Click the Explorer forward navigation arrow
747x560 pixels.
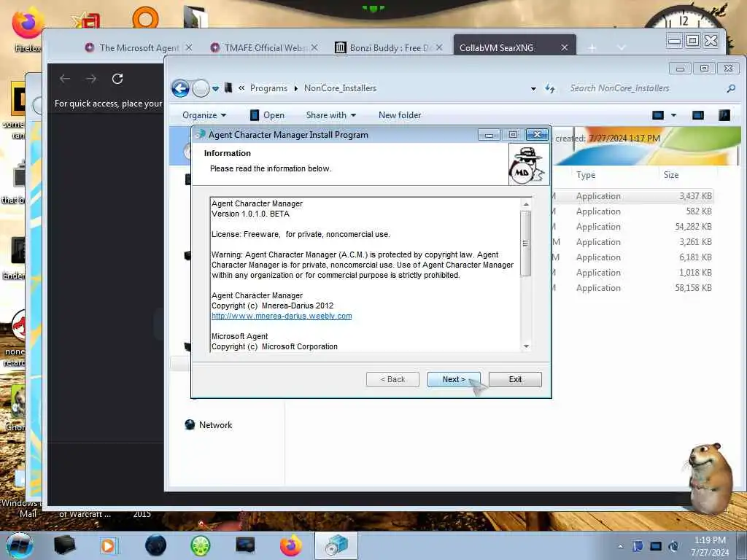[201, 88]
